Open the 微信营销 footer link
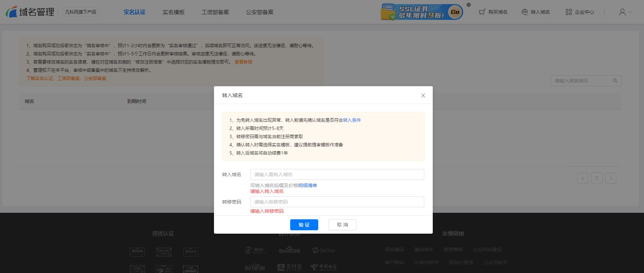Screen dimensions: 644x273 453,249
